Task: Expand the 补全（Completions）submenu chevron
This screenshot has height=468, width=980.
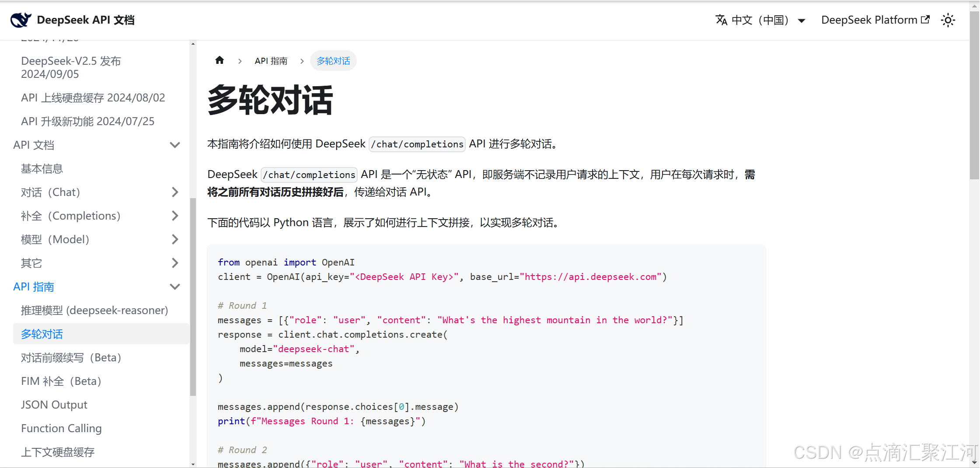Action: 175,216
